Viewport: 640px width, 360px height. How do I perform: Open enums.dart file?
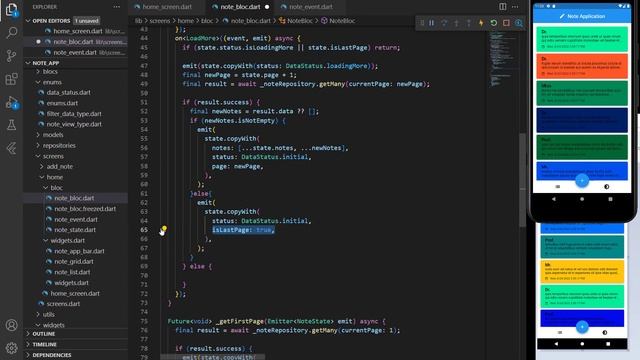coord(62,103)
